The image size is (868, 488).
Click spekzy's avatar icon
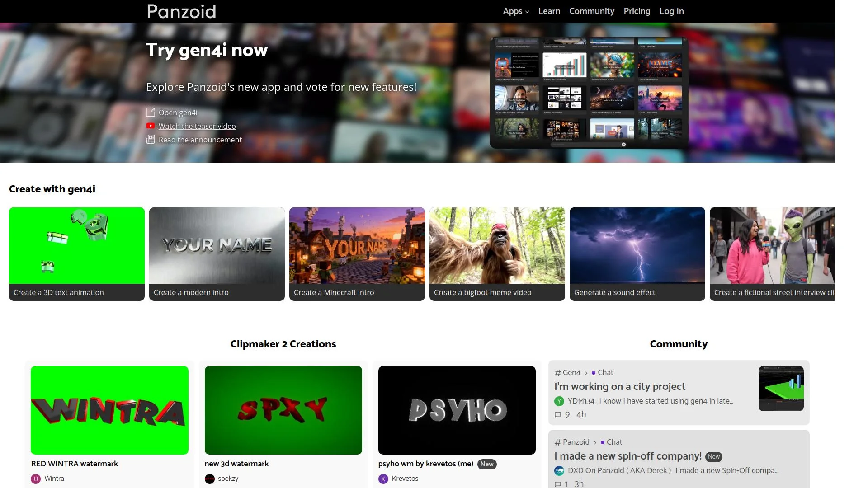point(210,479)
